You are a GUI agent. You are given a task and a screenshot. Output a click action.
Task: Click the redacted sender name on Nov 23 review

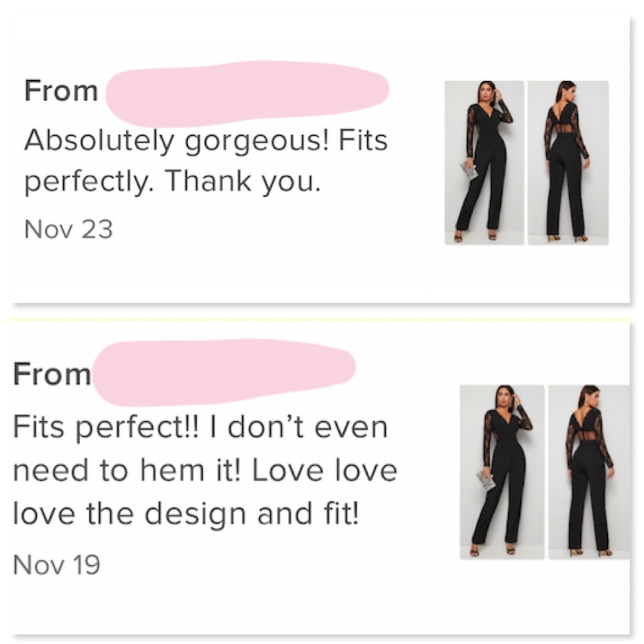pos(248,92)
